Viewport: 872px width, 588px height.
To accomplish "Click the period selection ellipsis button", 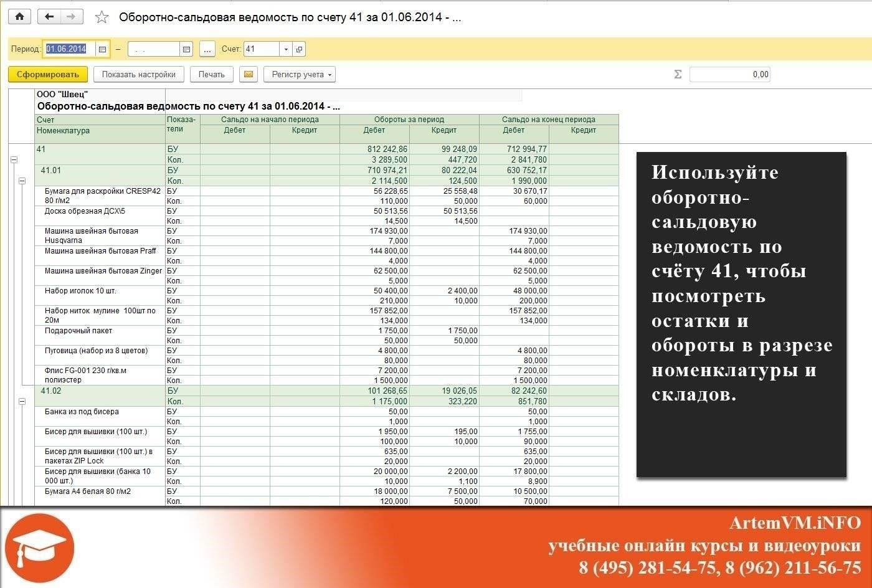I will click(x=208, y=49).
